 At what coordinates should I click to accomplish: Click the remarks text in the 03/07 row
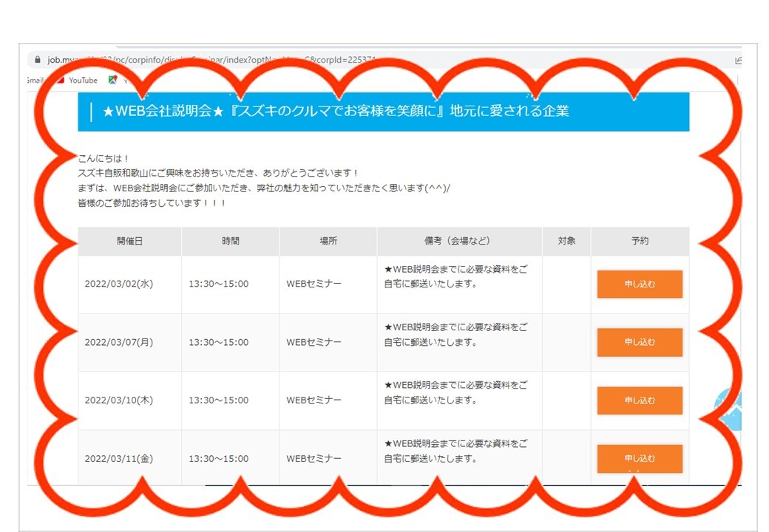click(x=455, y=335)
